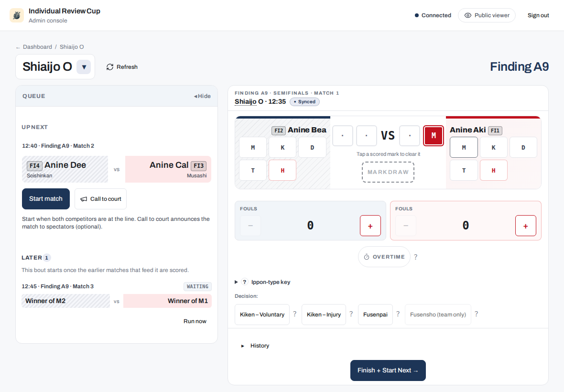The height and width of the screenshot is (392, 564).
Task: Open help for Kiken – Injury
Action: 351,314
